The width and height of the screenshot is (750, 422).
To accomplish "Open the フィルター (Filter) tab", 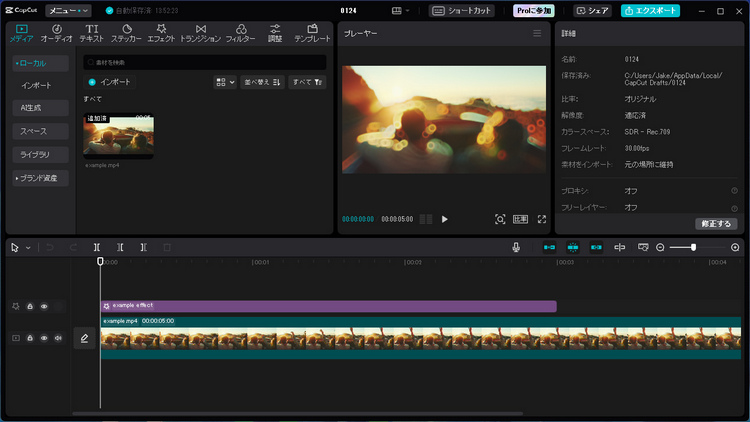I will pos(241,33).
